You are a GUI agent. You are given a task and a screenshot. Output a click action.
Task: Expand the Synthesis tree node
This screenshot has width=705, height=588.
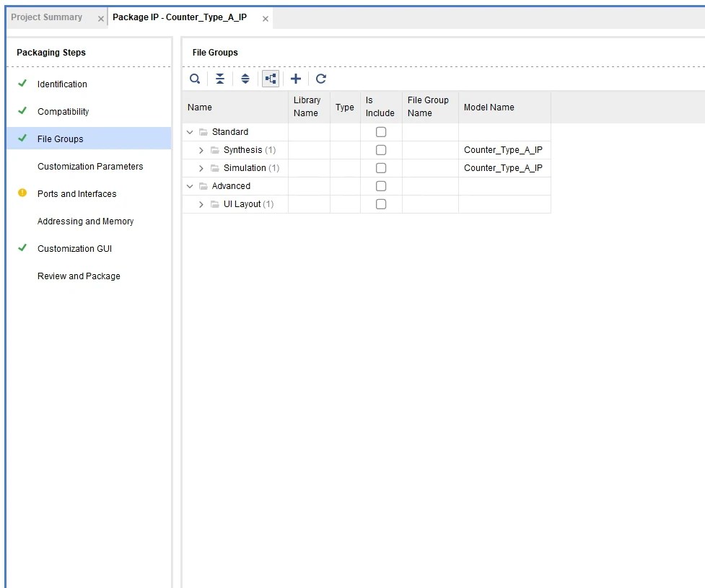coord(201,150)
